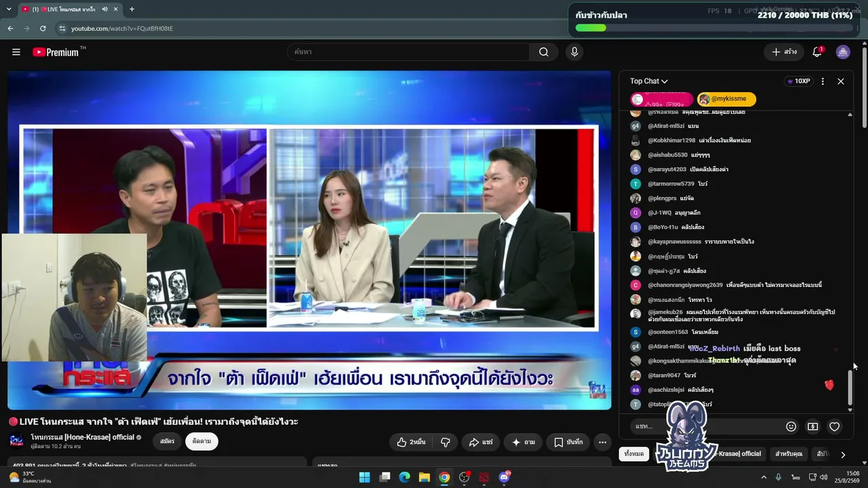Open the @mykissme pinned chat chip

coord(726,99)
